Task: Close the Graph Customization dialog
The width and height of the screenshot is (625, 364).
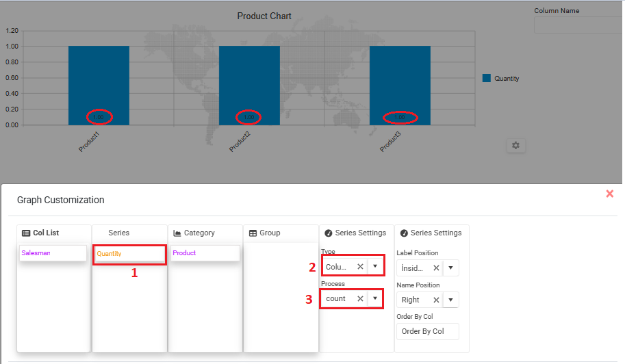Action: tap(609, 194)
